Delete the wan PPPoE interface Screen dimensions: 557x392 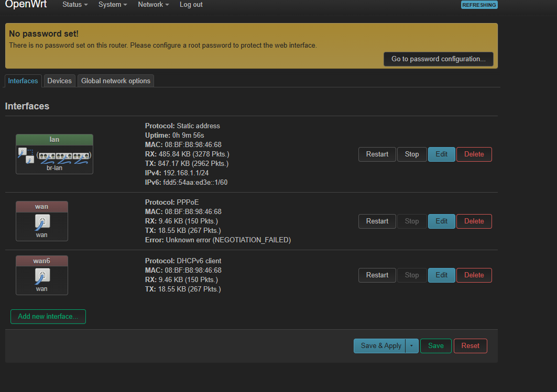pyautogui.click(x=474, y=221)
